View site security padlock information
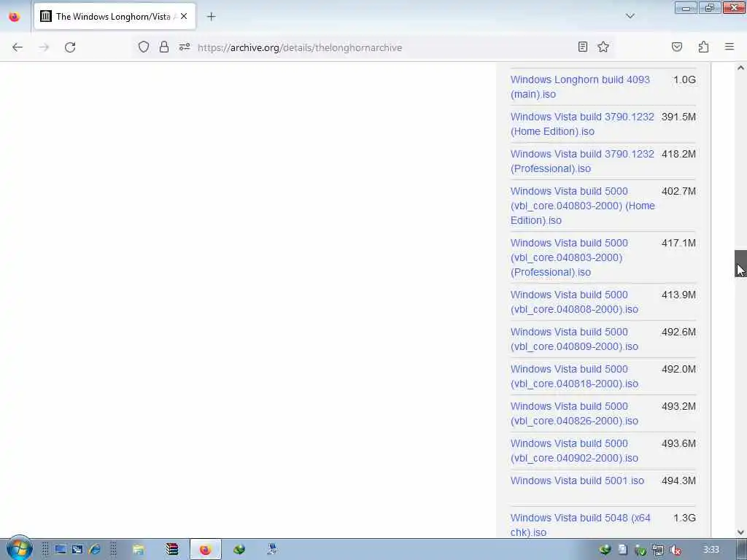 (x=164, y=47)
